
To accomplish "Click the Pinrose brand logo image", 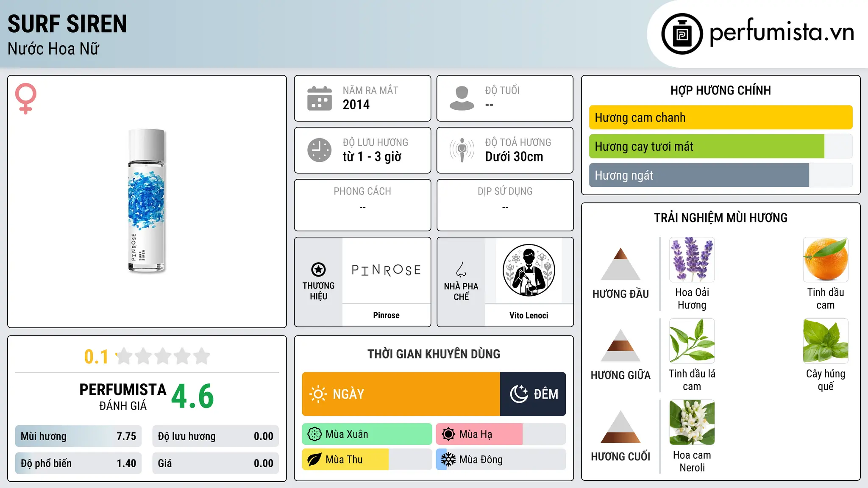I will pos(386,270).
